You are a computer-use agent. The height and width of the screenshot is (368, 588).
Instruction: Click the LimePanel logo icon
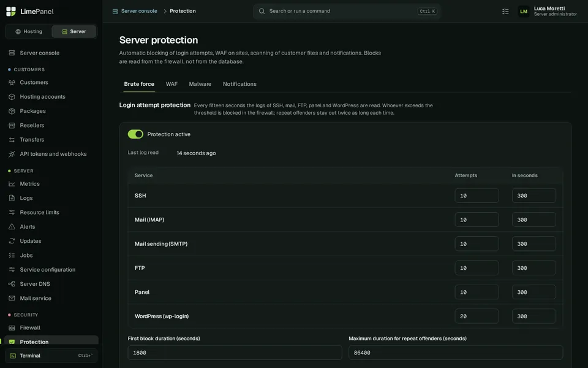coord(11,11)
